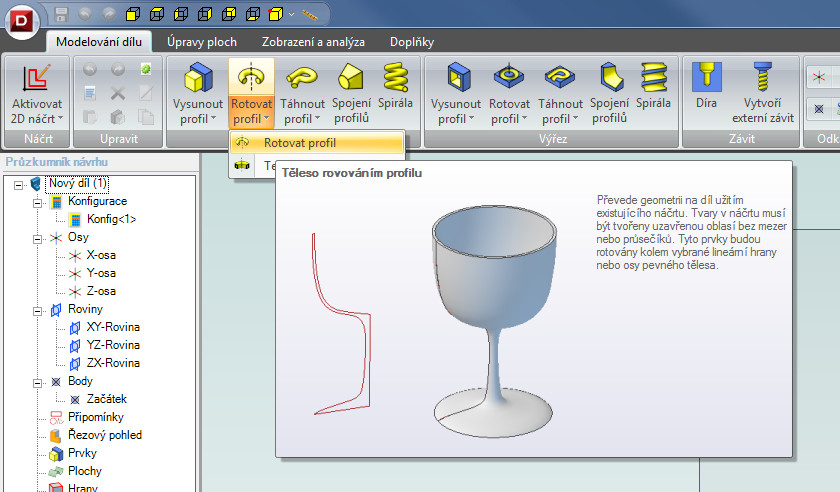
Task: Click Řezový pohled in the explorer
Action: click(104, 435)
